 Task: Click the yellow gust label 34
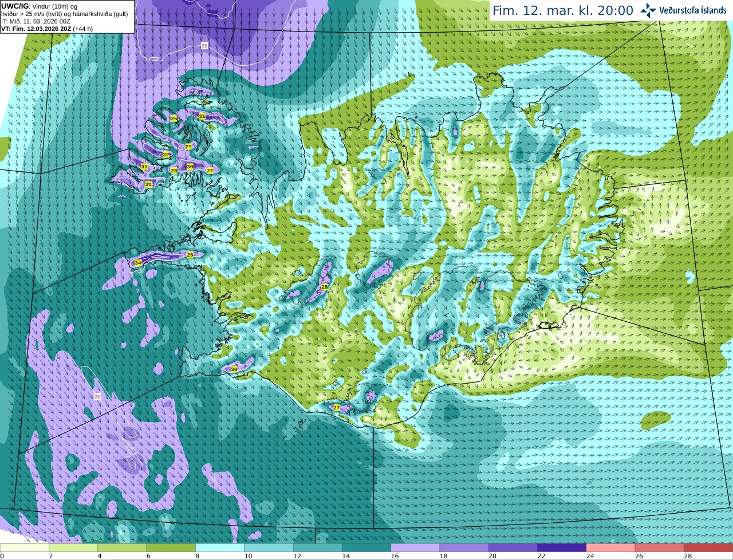coord(137,263)
